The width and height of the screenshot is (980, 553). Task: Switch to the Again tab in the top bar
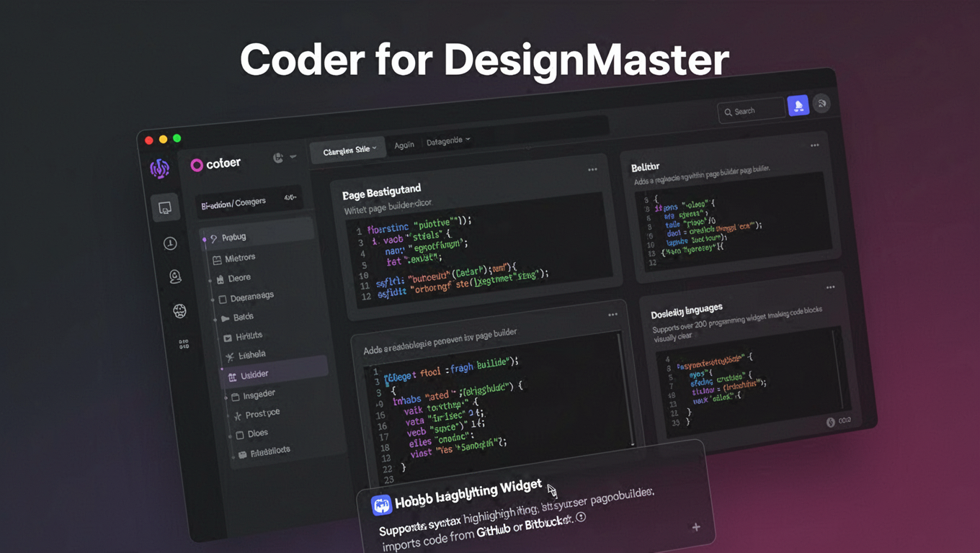404,144
